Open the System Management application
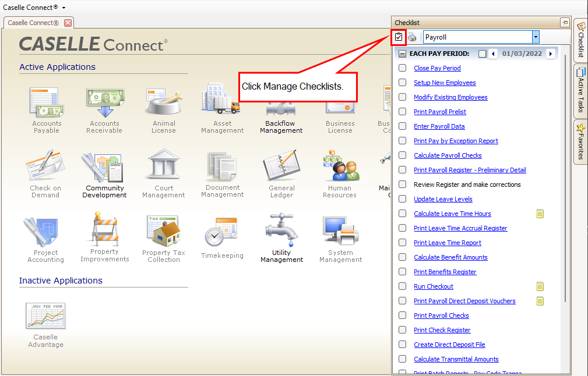588x376 pixels. tap(340, 240)
